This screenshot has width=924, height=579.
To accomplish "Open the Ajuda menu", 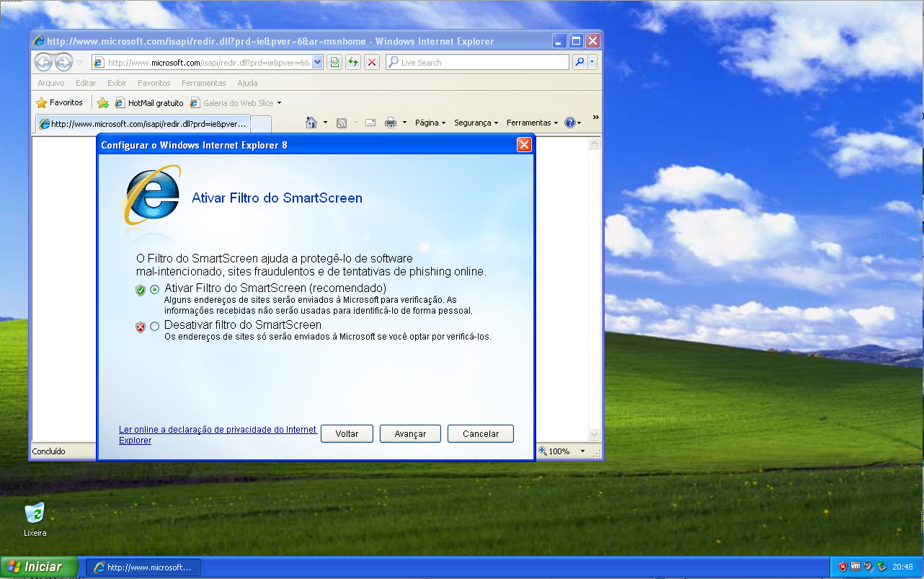I will coord(247,83).
